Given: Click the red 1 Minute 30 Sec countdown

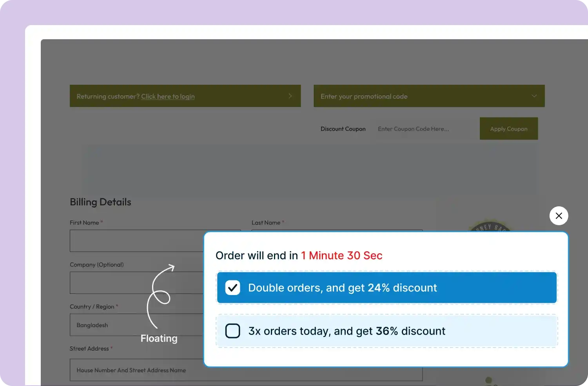Looking at the screenshot, I should pos(341,256).
